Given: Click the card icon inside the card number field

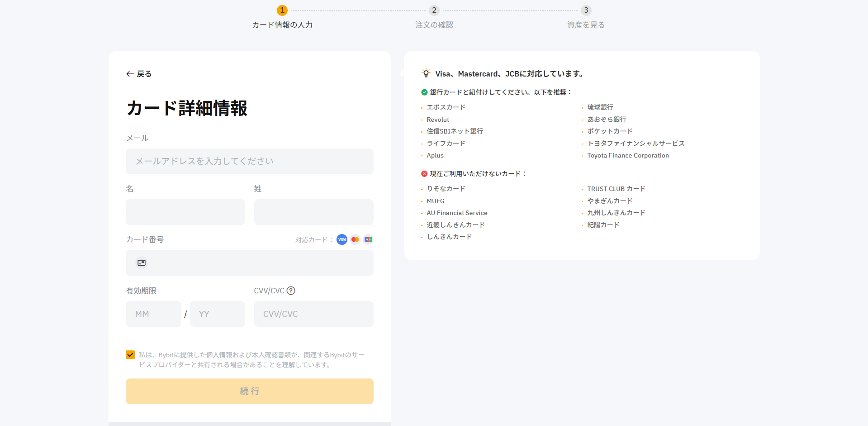Looking at the screenshot, I should click(x=141, y=263).
